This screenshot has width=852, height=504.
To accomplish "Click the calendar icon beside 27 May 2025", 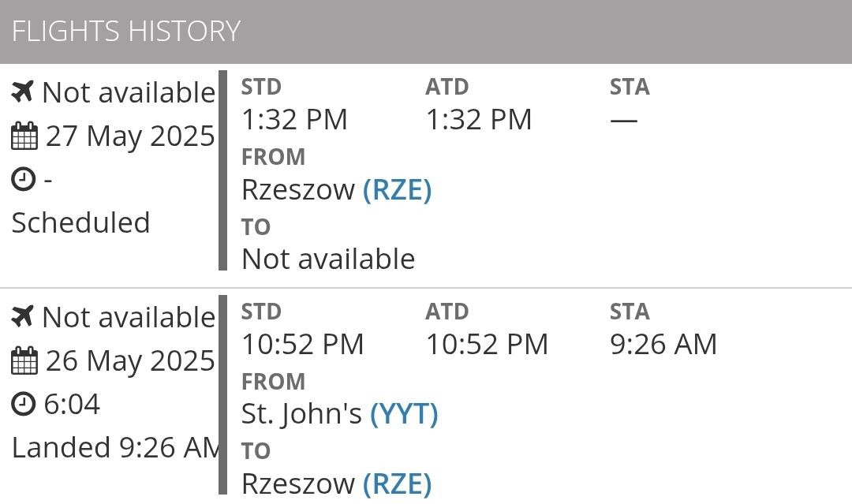I will click(x=24, y=136).
